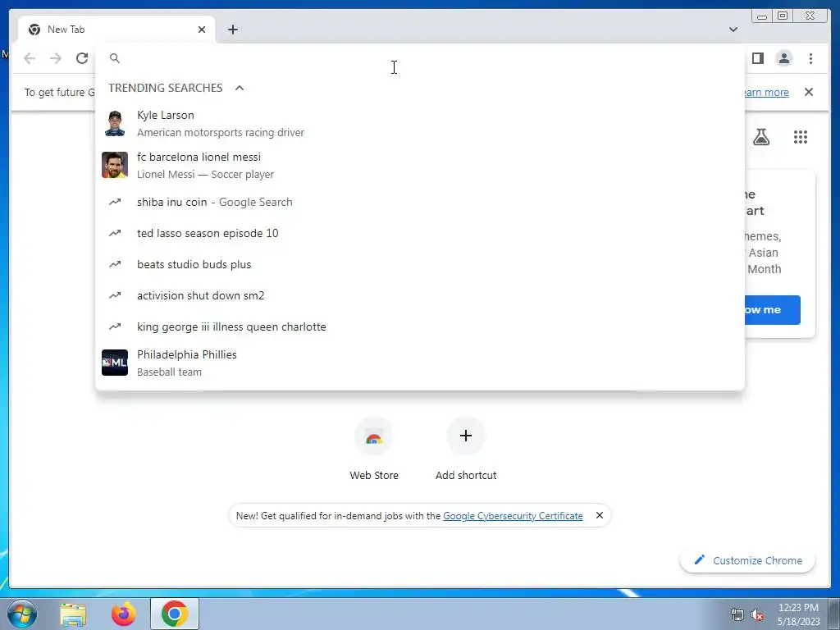Viewport: 840px width, 630px height.
Task: Open the side panel icon
Action: pos(757,58)
